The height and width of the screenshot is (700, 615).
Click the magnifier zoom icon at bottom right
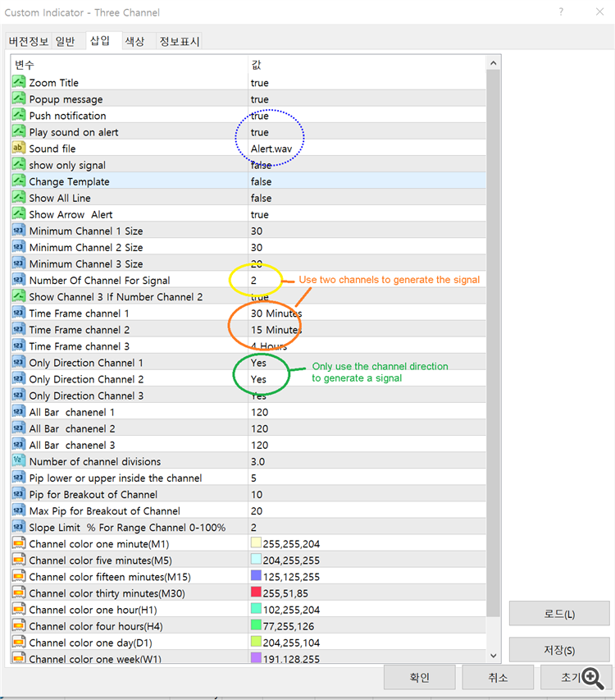[593, 678]
